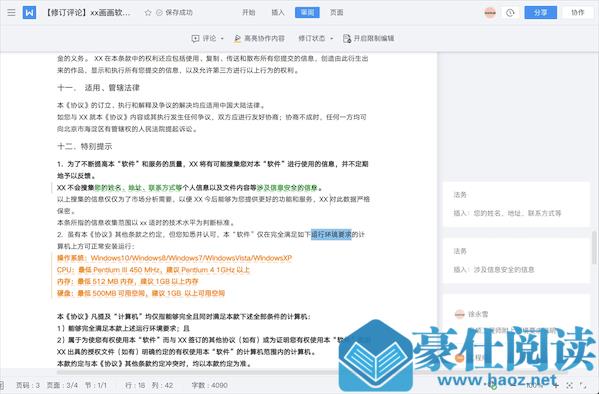
Task: Click the orange 操作系统 Windows10 line
Action: click(175, 258)
